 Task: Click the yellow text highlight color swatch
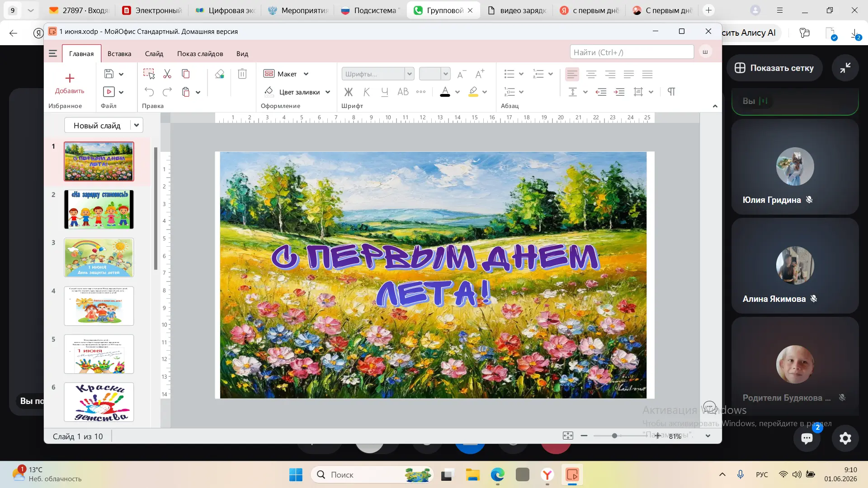pyautogui.click(x=473, y=92)
